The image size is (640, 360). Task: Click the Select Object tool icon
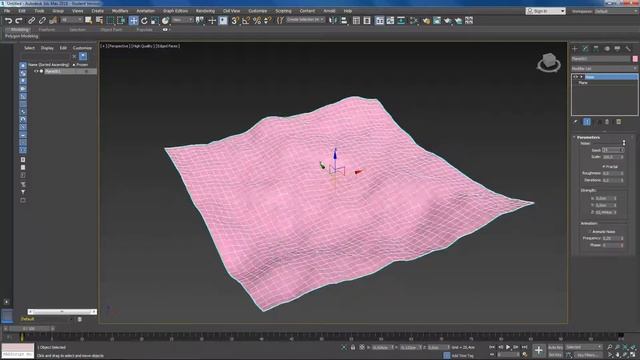point(89,20)
